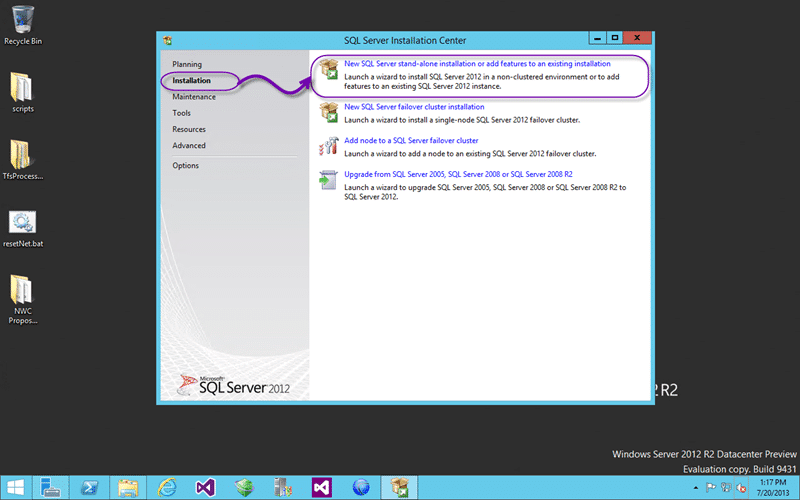Open the Maintenance section
This screenshot has width=800, height=500.
click(194, 97)
